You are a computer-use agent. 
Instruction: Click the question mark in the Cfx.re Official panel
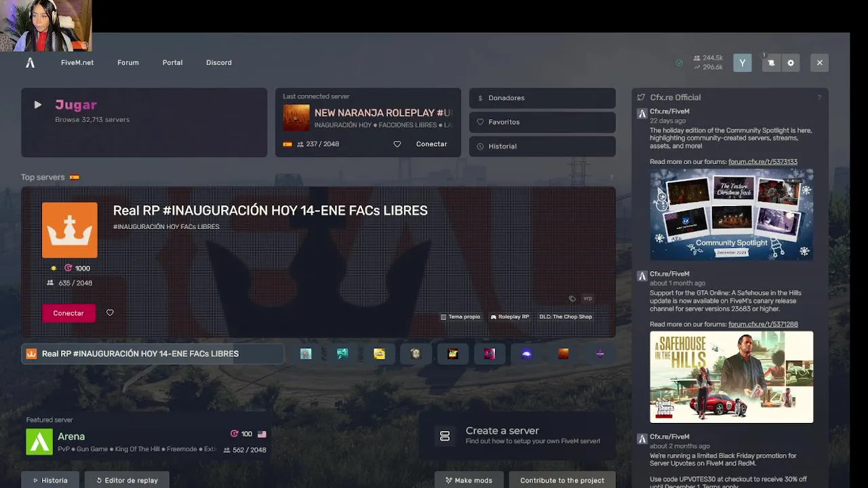[x=819, y=98]
